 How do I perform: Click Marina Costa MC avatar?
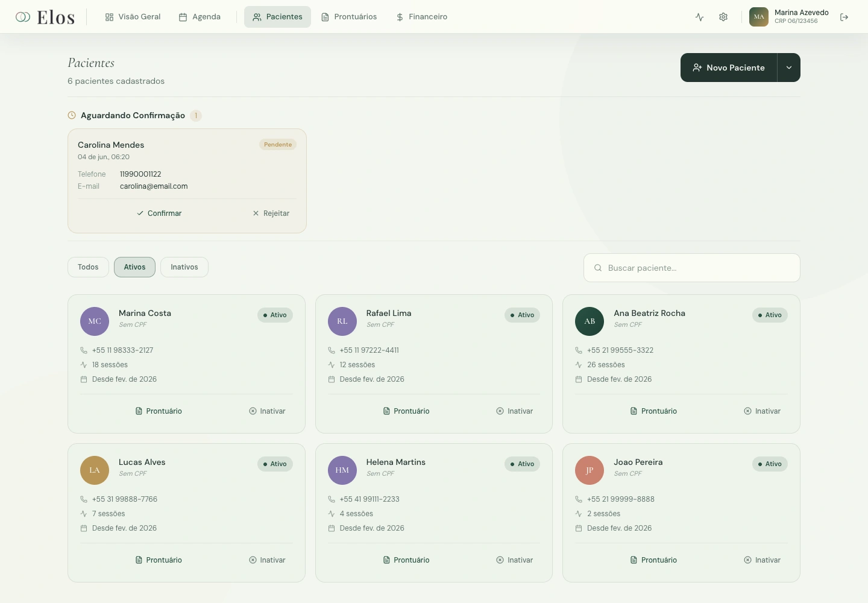(95, 321)
